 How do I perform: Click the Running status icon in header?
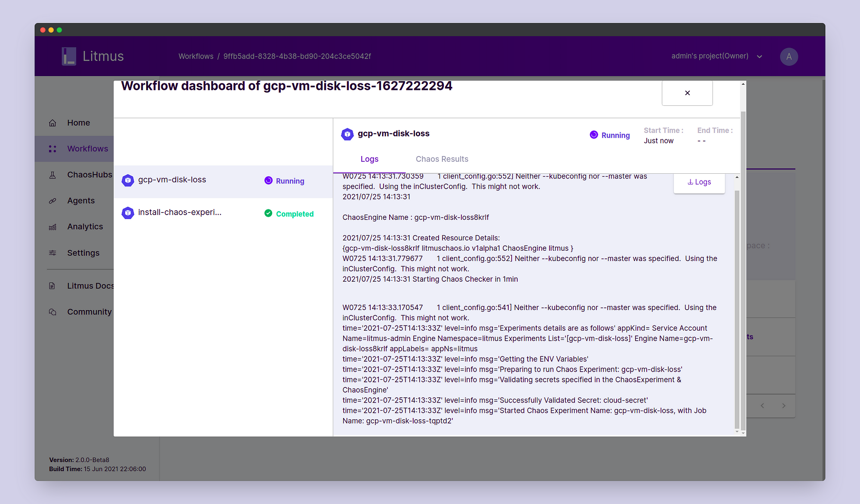point(594,135)
